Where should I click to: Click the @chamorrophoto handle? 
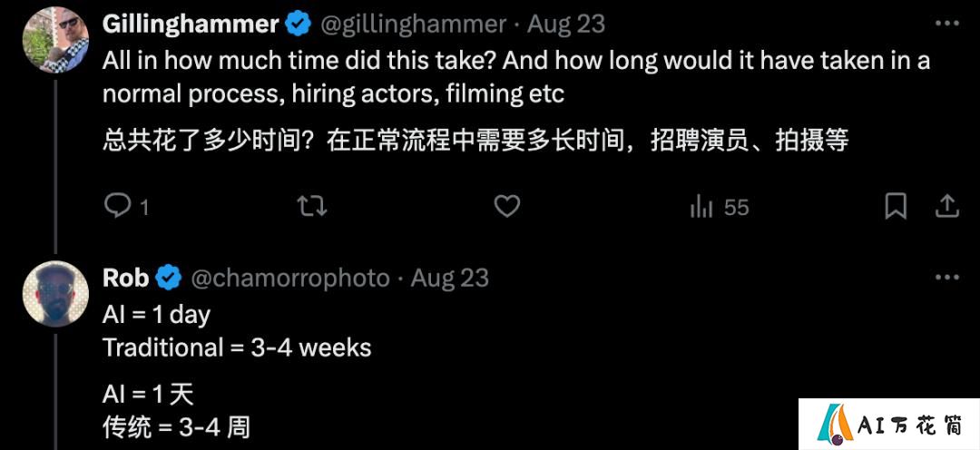[x=290, y=279]
